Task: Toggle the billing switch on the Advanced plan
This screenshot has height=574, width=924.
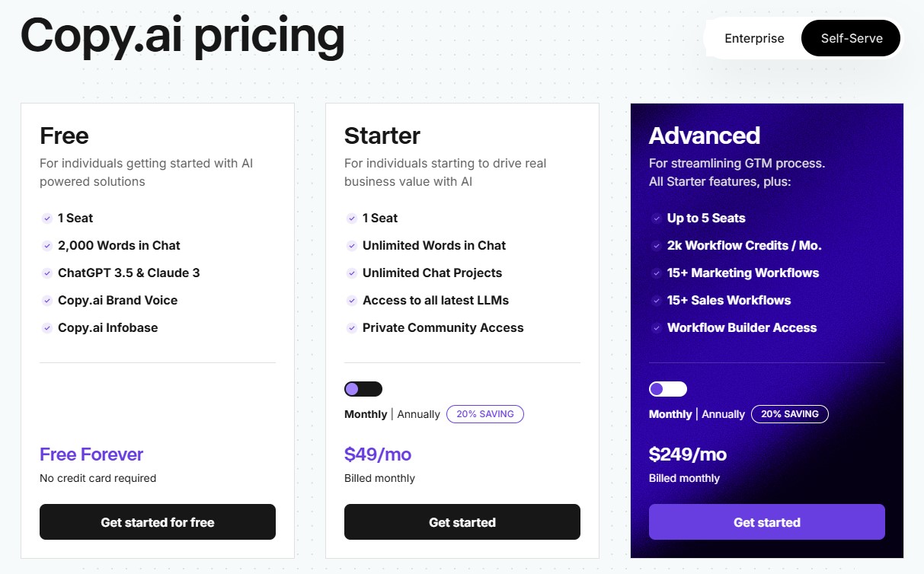Action: coord(668,388)
